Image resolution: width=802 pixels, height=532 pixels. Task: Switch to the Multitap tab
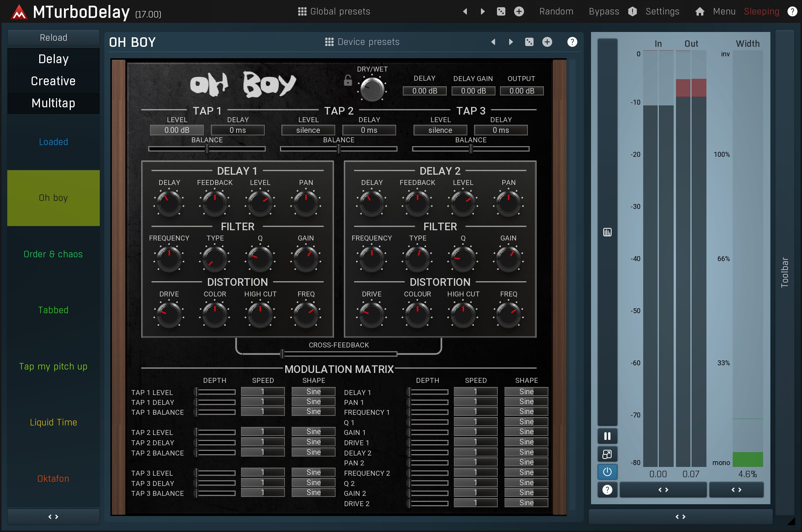(53, 103)
